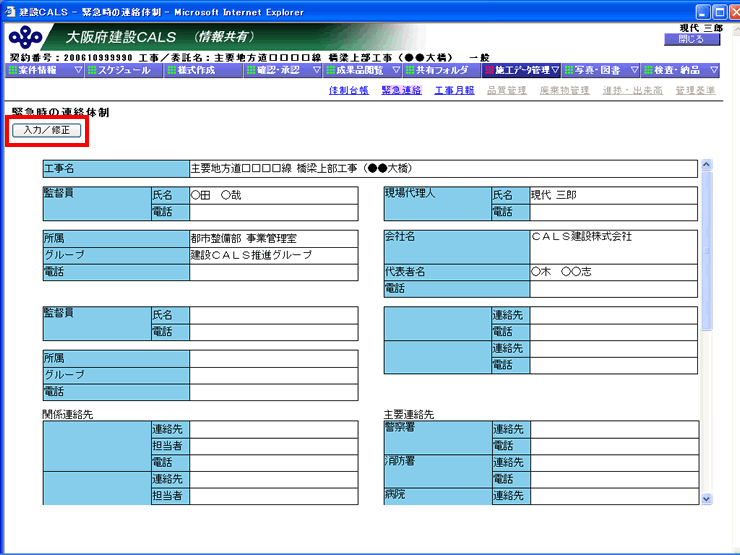
Task: Expand the 案件情報 dropdown arrow
Action: click(x=77, y=71)
